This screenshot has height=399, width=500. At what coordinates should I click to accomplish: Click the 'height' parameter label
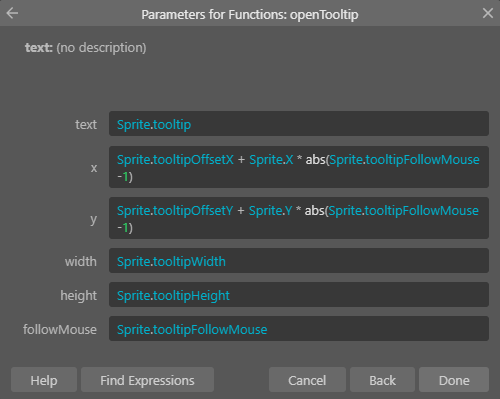click(x=79, y=295)
